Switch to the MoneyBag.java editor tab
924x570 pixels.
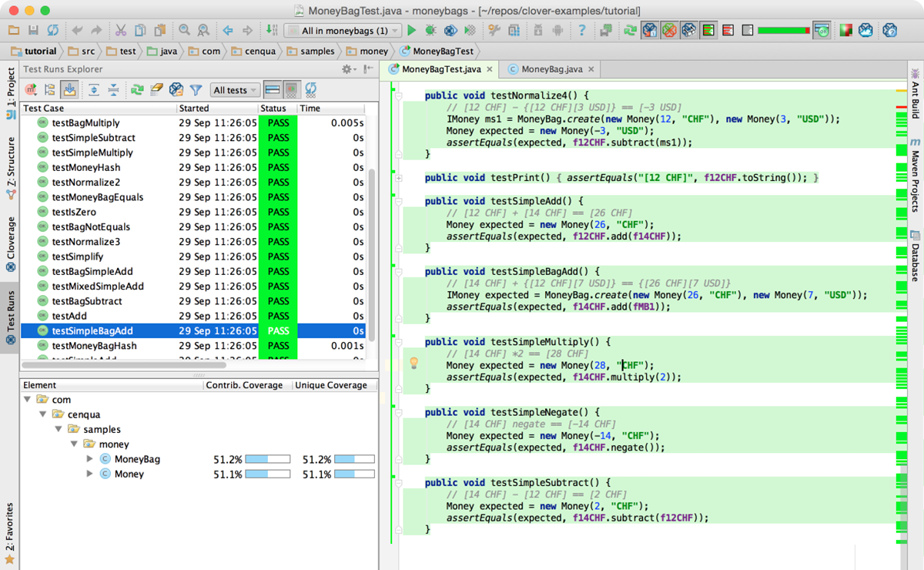pyautogui.click(x=551, y=69)
